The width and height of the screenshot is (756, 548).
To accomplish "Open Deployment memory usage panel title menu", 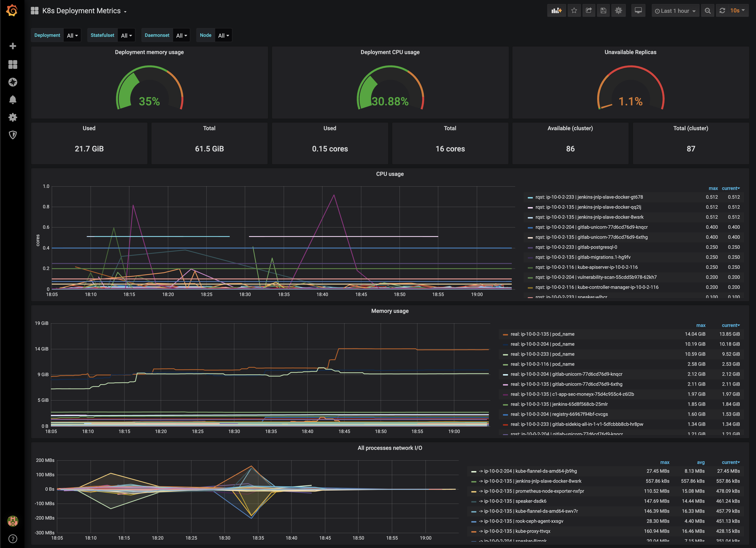I will coord(149,52).
